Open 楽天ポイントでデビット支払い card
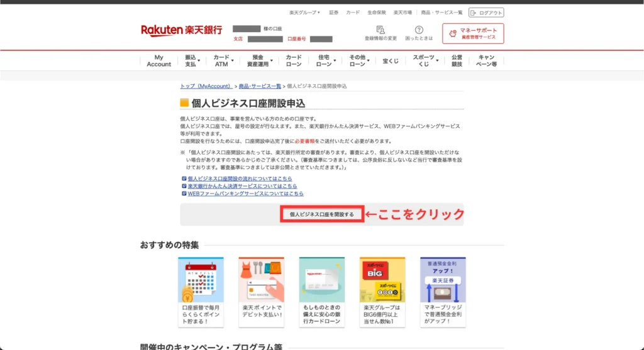Viewport: 644px width, 350px height. point(261,292)
